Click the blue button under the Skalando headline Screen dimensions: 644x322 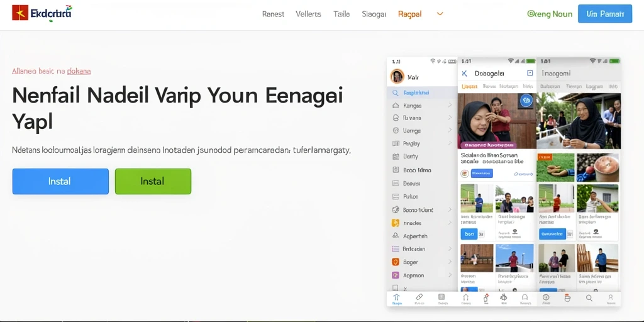[x=482, y=174]
